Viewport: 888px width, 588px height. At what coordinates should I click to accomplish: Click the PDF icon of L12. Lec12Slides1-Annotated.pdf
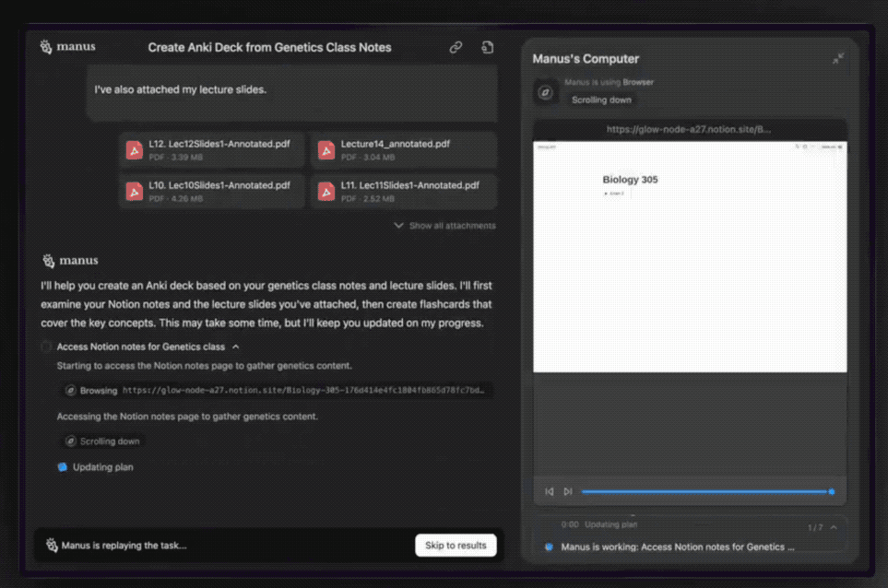point(135,150)
